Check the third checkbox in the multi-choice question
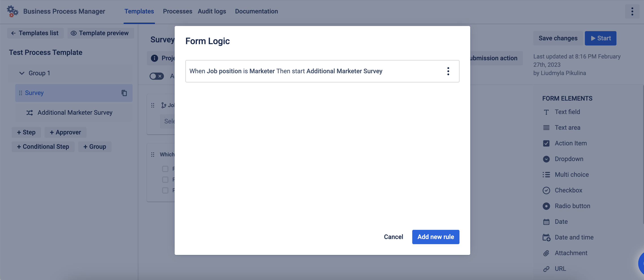 (x=165, y=190)
